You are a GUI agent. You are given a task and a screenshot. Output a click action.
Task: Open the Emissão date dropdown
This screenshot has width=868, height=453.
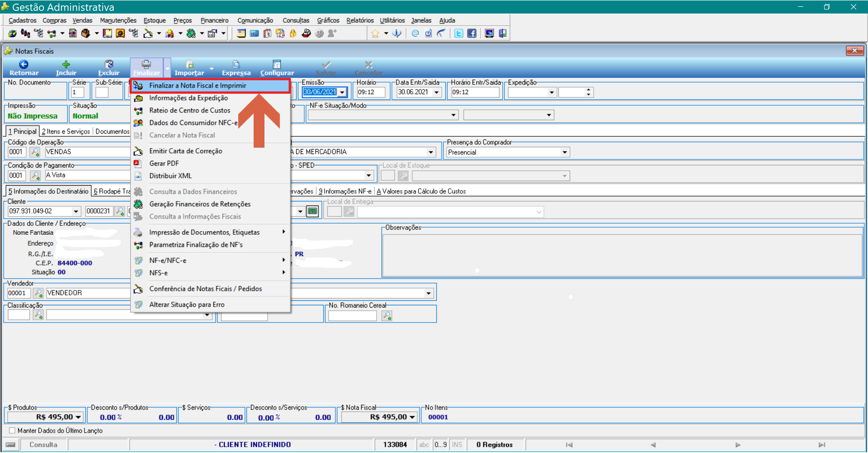point(342,92)
